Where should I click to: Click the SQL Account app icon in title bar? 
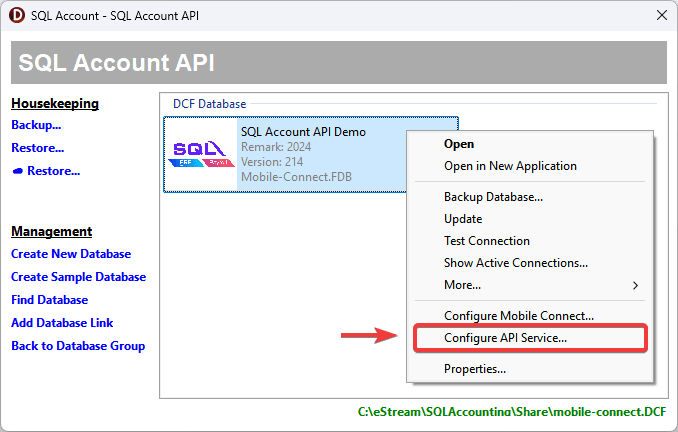point(16,15)
